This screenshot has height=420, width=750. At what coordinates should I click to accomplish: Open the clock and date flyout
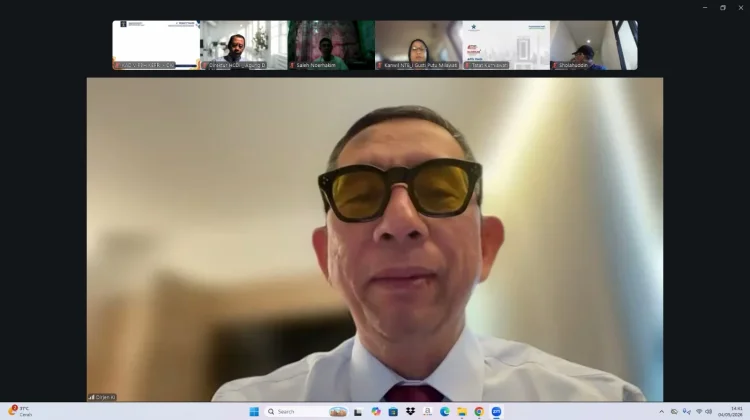pyautogui.click(x=730, y=411)
